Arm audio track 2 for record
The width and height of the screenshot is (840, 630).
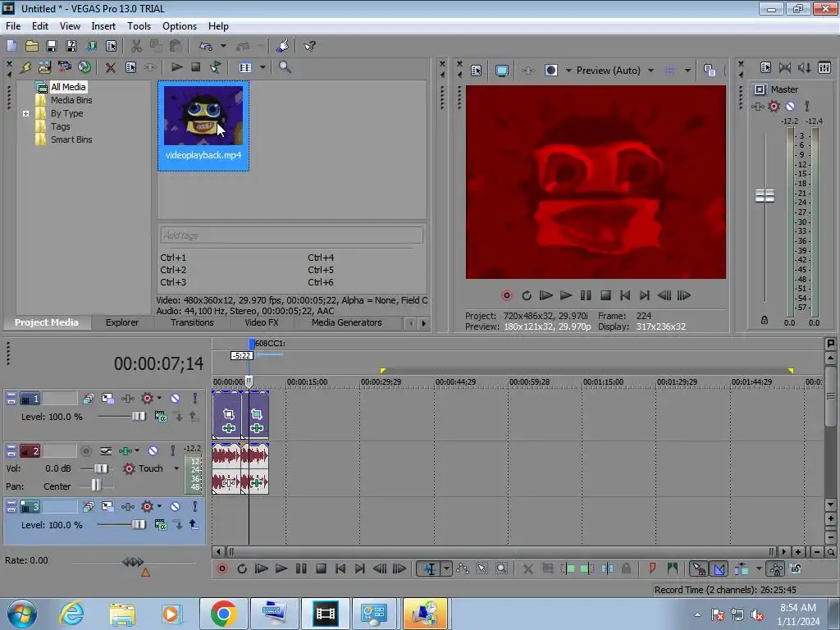(x=85, y=451)
